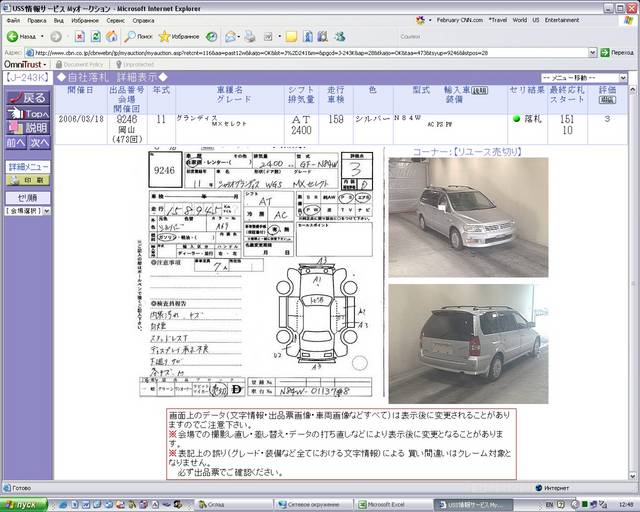
Task: Open the front view car photo
Action: coord(468,218)
